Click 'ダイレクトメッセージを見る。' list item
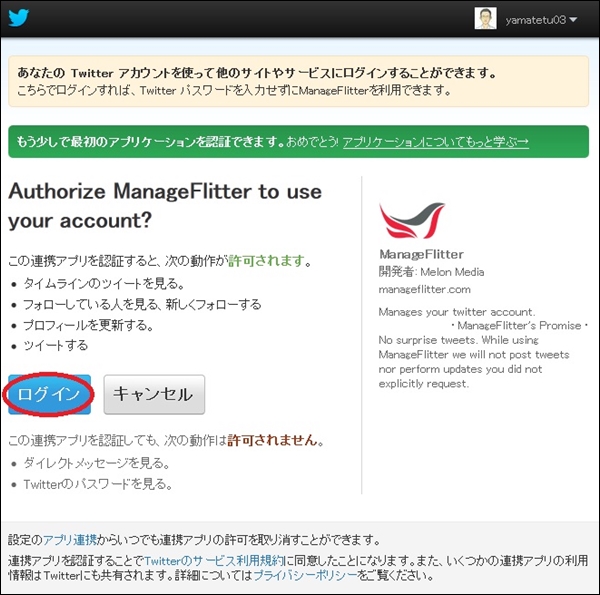The image size is (600, 595). pyautogui.click(x=96, y=463)
